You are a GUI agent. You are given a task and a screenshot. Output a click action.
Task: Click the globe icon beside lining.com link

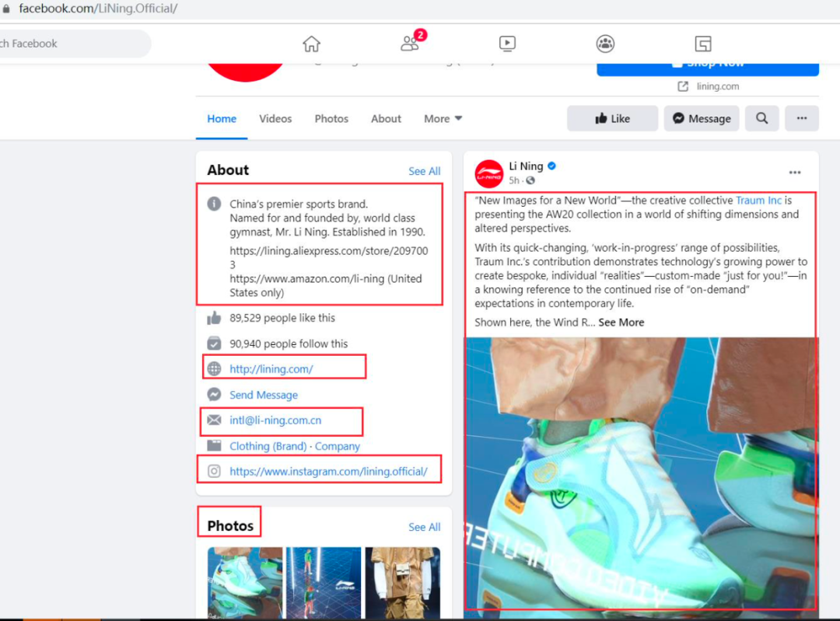coord(215,369)
